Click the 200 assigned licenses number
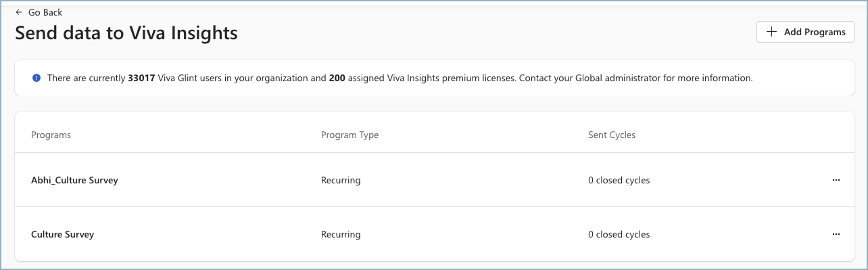The image size is (868, 270). pos(337,78)
